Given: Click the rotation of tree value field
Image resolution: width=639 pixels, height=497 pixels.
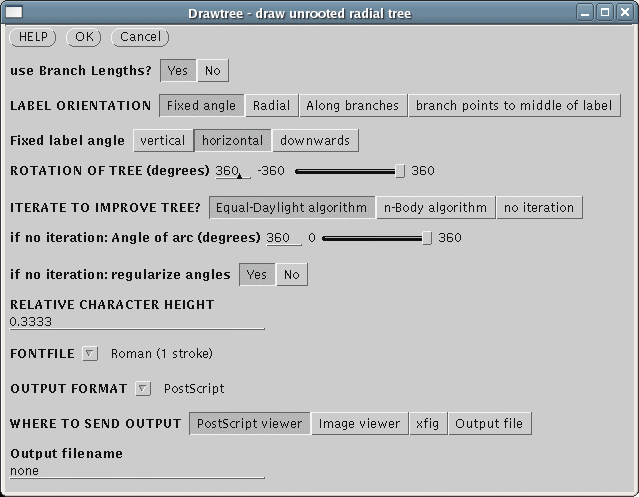Looking at the screenshot, I should click(x=233, y=171).
